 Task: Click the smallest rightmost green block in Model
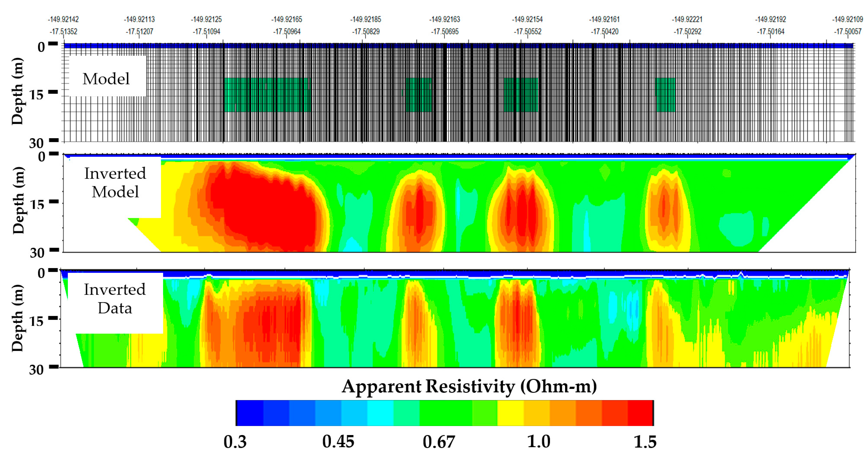(x=666, y=95)
